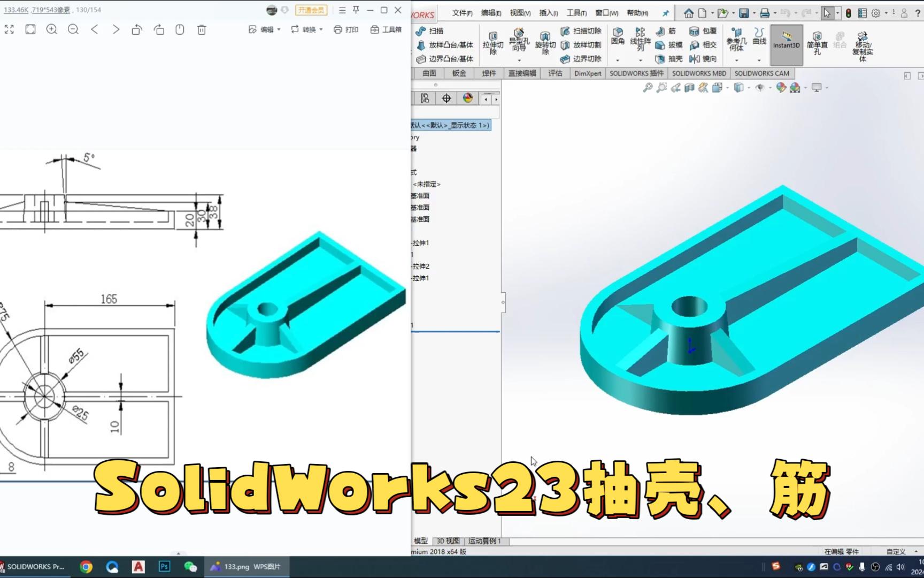Open the 圆角 (Fillet) tool
The width and height of the screenshot is (924, 578).
pos(618,37)
